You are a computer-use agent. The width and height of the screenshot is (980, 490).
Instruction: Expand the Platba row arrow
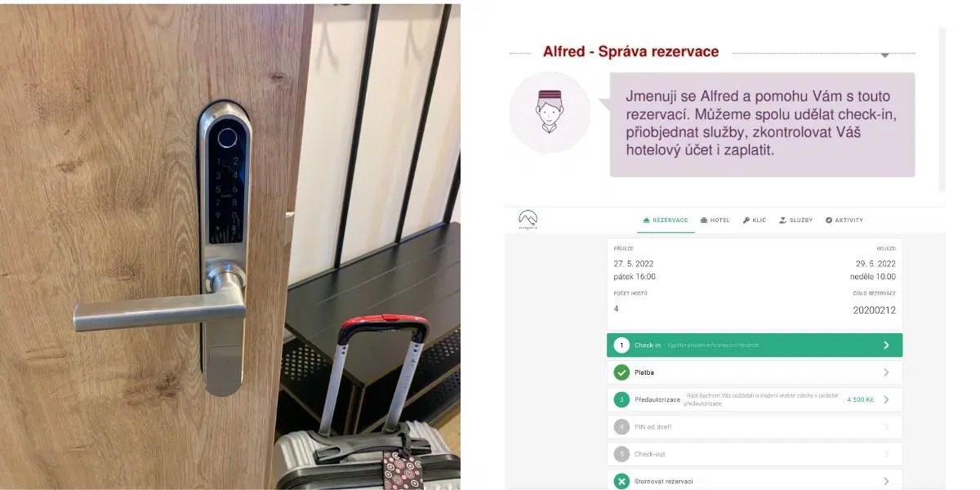pos(886,372)
